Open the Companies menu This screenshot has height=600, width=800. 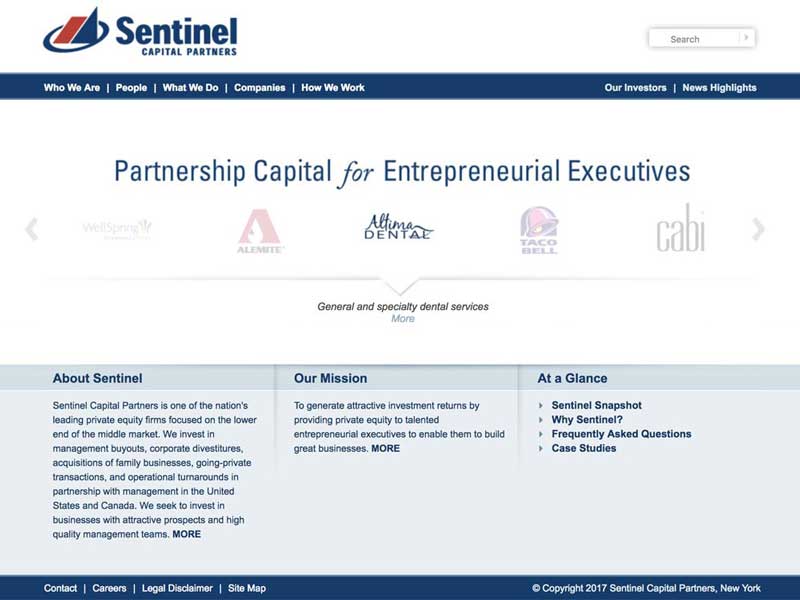click(259, 88)
